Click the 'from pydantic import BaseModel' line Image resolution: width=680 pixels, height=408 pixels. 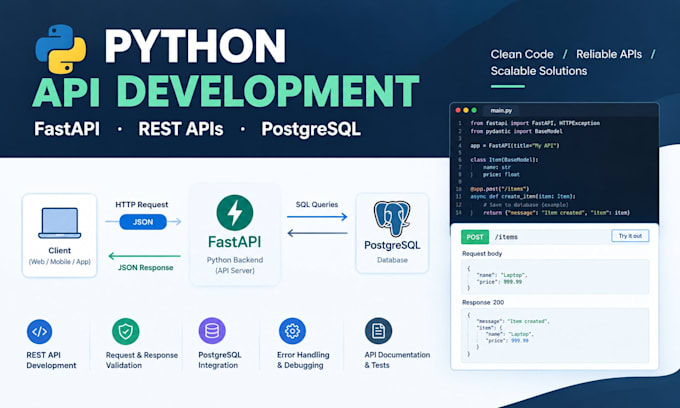(516, 131)
